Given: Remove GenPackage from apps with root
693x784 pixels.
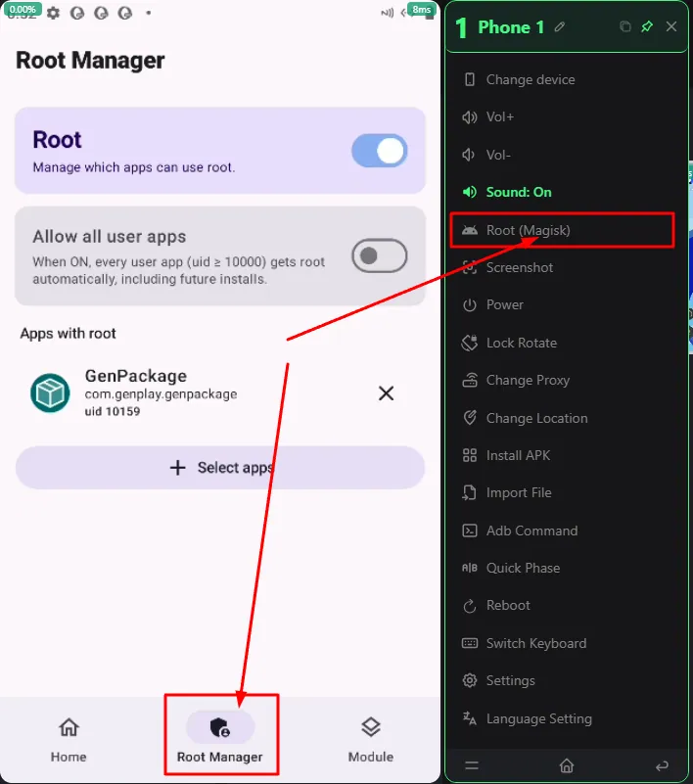Looking at the screenshot, I should click(x=386, y=393).
